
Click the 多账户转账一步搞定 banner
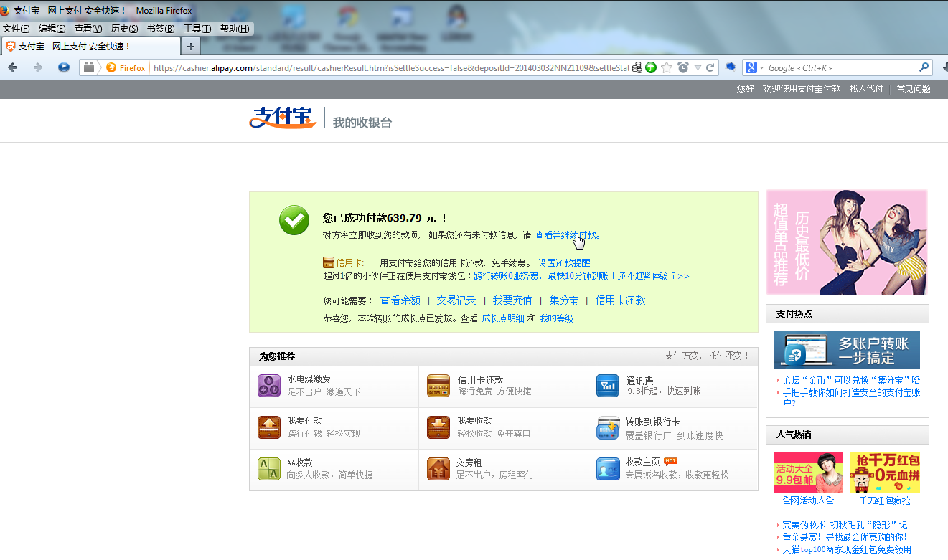pyautogui.click(x=847, y=350)
